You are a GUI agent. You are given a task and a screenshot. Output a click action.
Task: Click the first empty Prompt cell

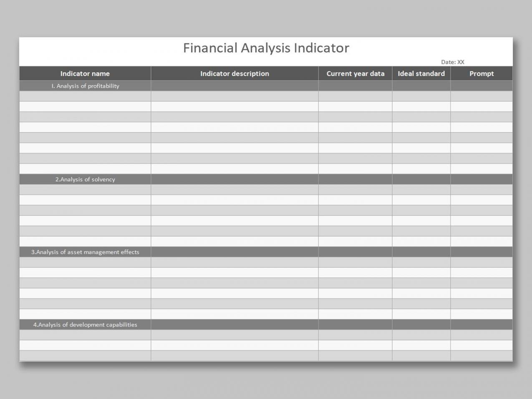click(481, 96)
